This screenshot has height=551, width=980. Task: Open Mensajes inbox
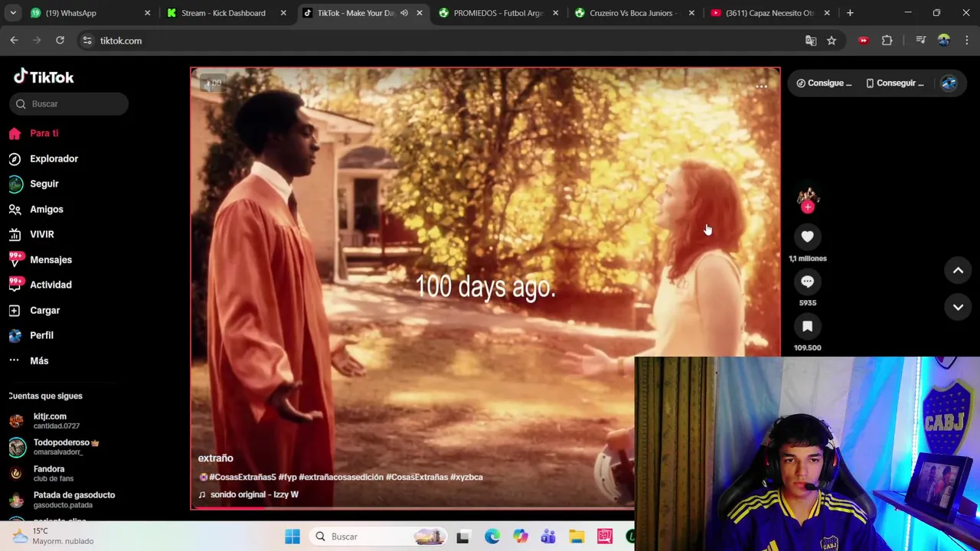41,259
